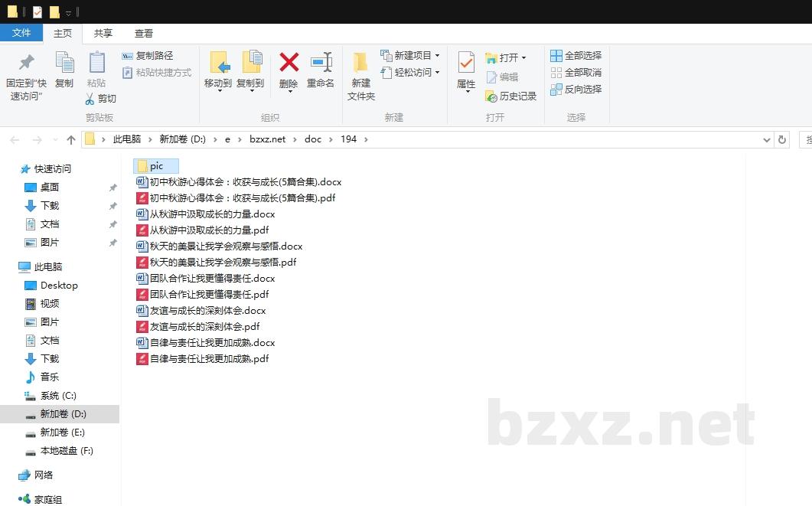
Task: Click Select None (全部取消)
Action: click(x=576, y=73)
